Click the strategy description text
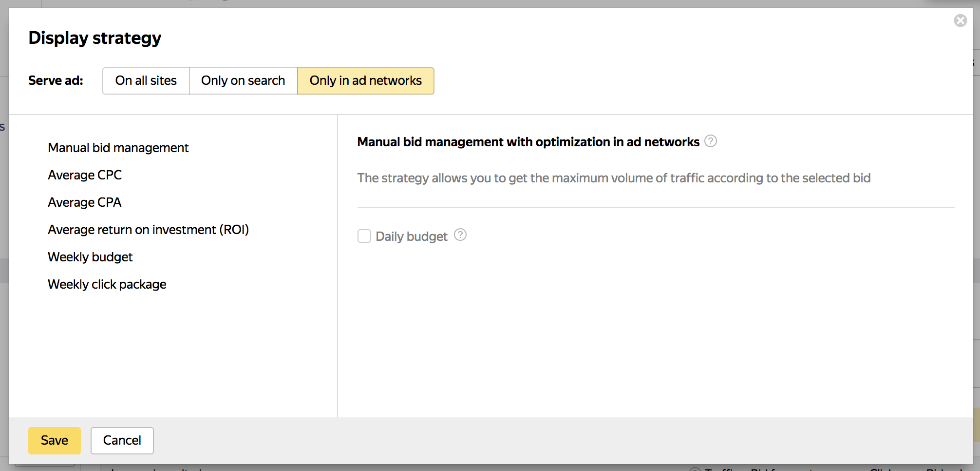This screenshot has width=980, height=471. click(x=614, y=178)
